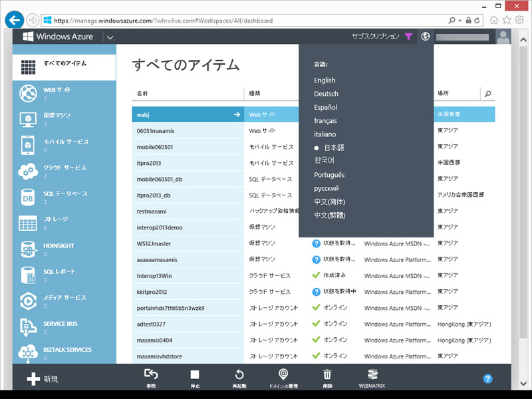This screenshot has height=399, width=532.
Task: Select the interop2013demo row
Action: click(x=313, y=227)
